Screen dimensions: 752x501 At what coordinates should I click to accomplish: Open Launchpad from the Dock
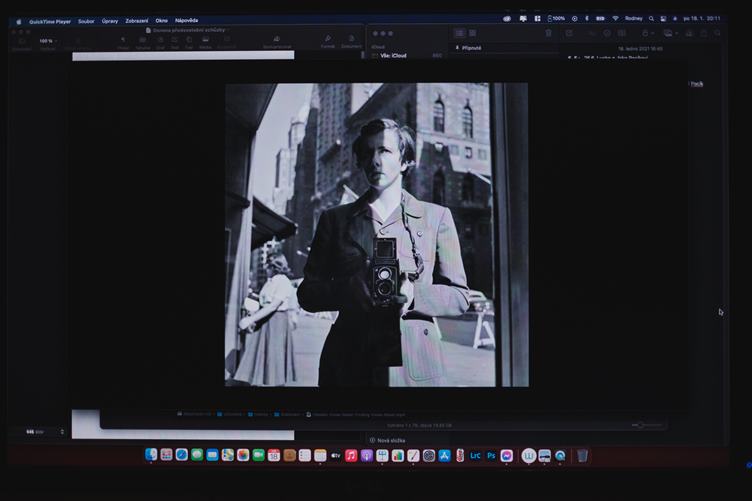pos(166,454)
